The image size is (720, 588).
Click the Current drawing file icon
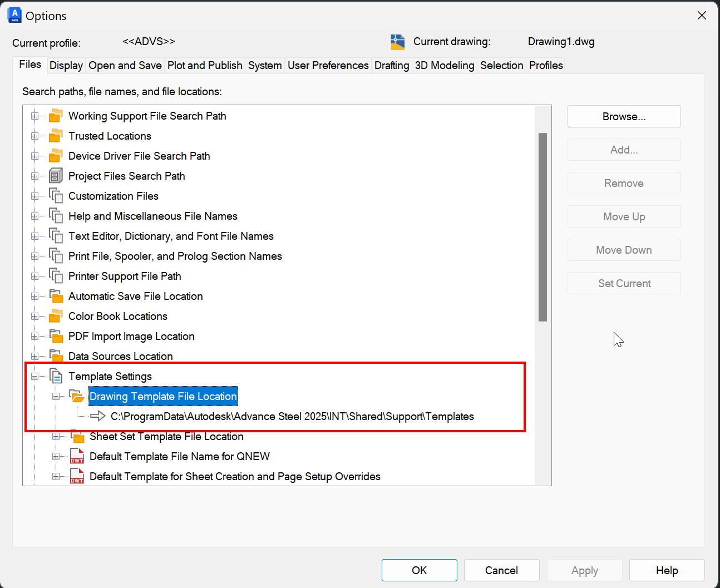pyautogui.click(x=397, y=42)
